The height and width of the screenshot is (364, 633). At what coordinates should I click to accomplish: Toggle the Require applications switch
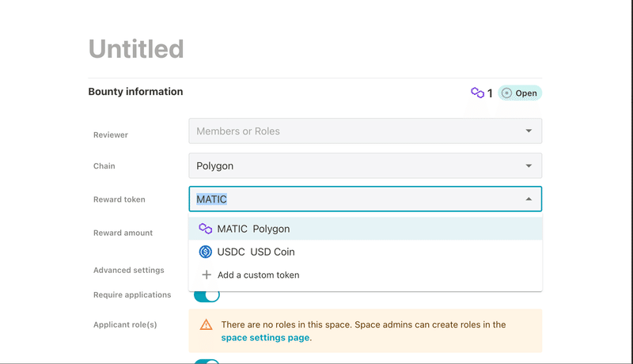click(207, 295)
